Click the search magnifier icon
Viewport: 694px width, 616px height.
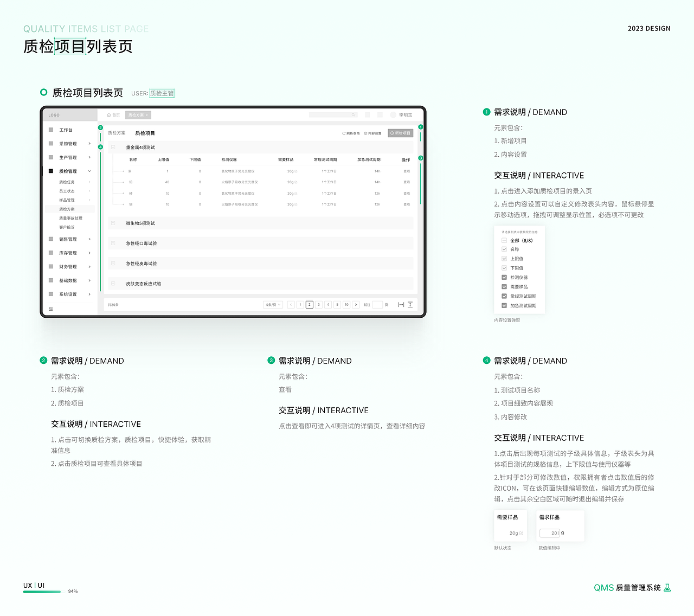[353, 115]
